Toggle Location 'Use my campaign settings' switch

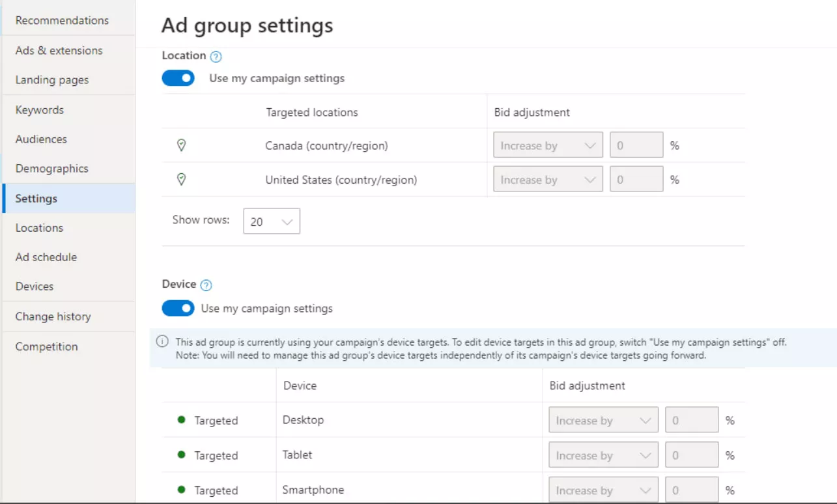coord(178,78)
